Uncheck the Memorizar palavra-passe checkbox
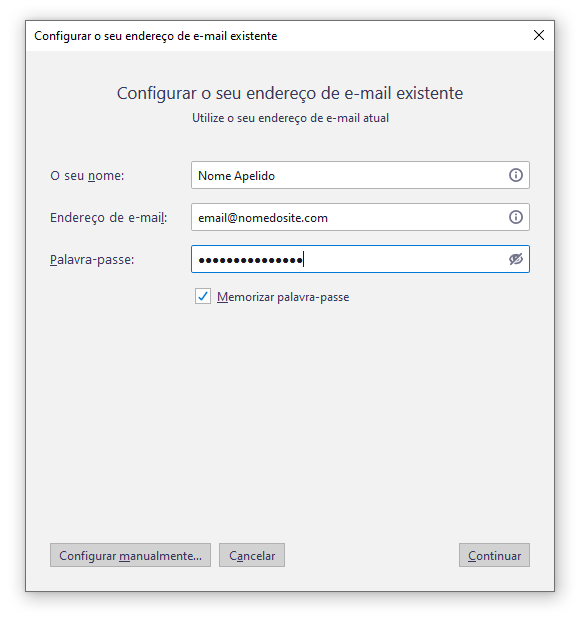The height and width of the screenshot is (617, 584). click(203, 296)
